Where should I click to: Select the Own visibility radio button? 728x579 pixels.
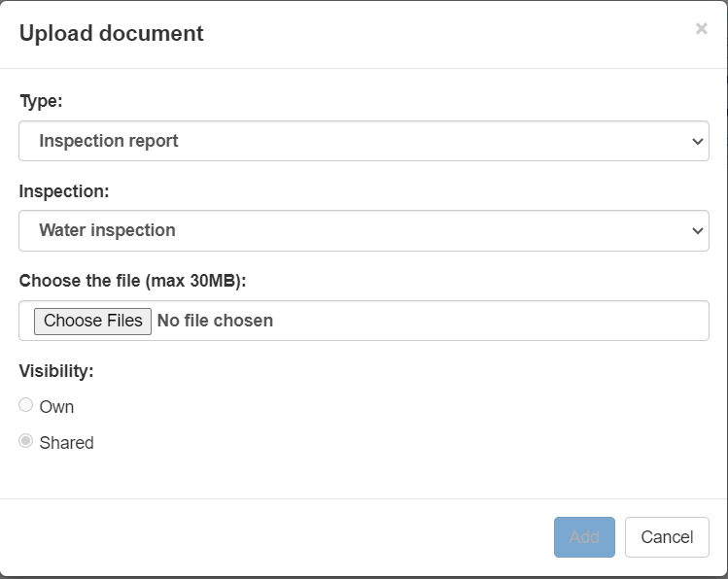pos(26,405)
